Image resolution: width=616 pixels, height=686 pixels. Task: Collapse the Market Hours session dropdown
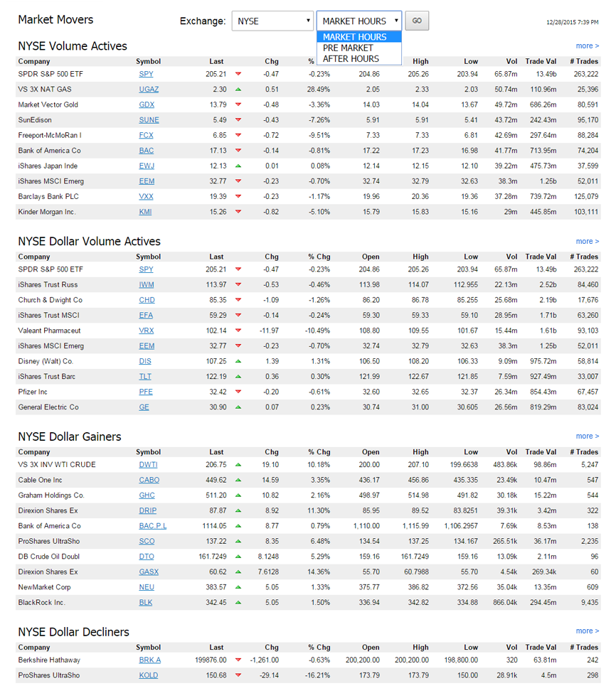(x=359, y=21)
